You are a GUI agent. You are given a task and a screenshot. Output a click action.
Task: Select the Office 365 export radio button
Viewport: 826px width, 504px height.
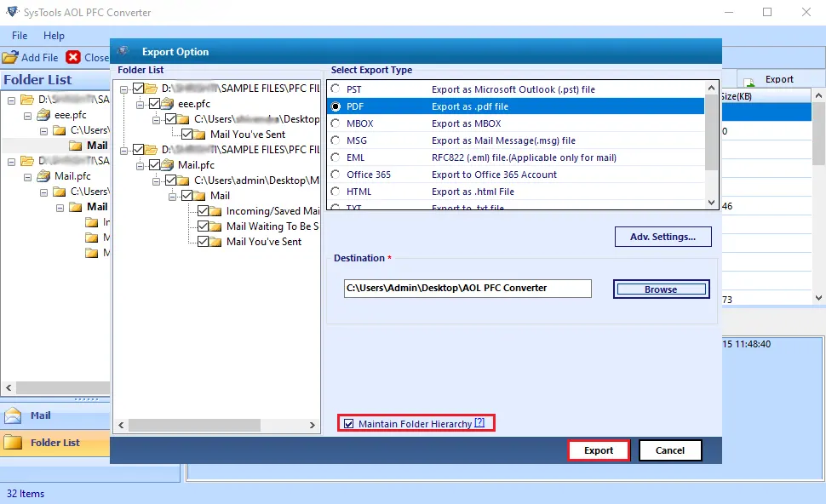tap(336, 175)
